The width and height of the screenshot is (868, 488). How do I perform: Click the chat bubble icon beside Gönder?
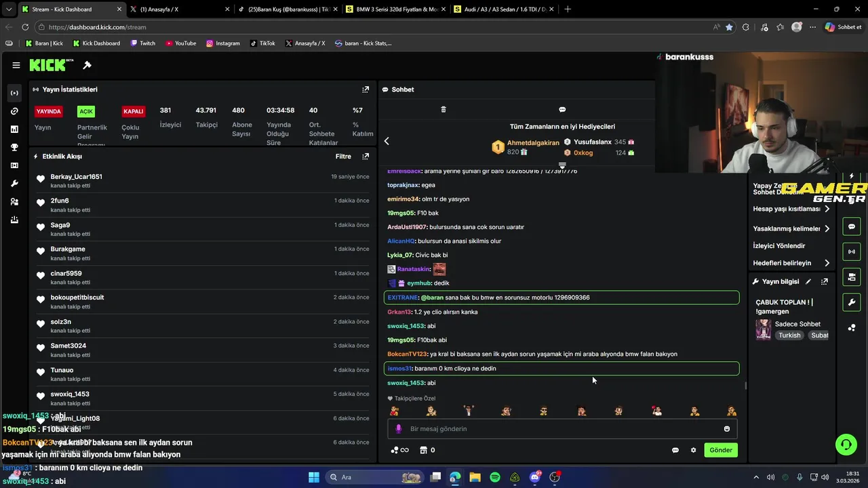click(675, 450)
